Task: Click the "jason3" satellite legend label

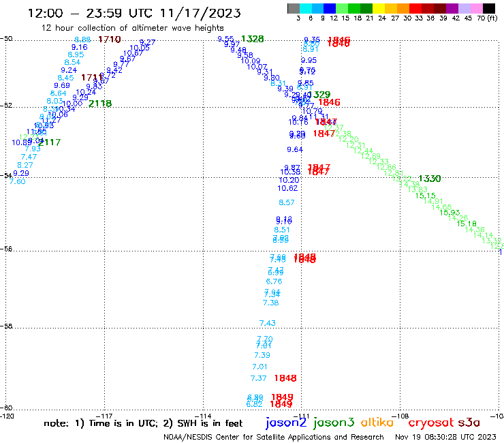Action: pyautogui.click(x=334, y=423)
